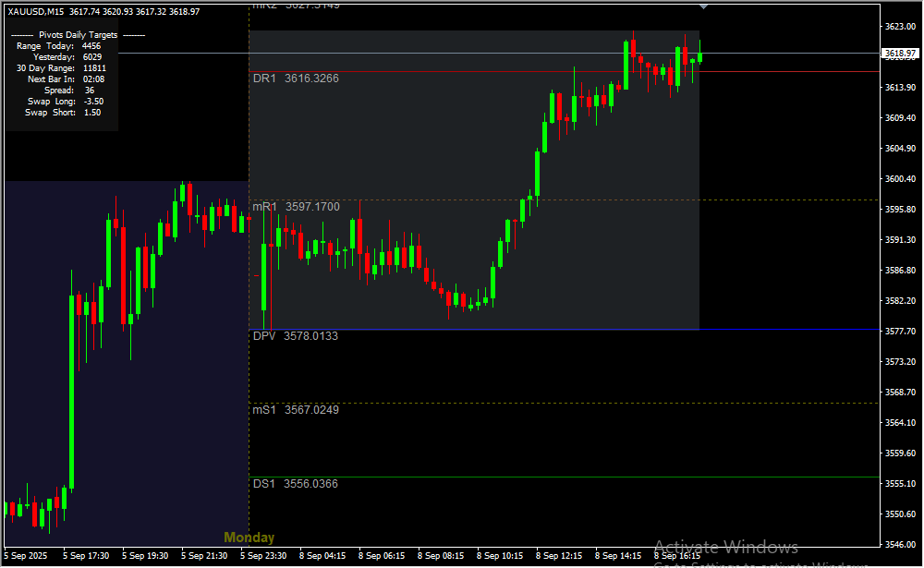Click the Monday day label
Viewport: 924px width, 568px height.
click(x=249, y=538)
